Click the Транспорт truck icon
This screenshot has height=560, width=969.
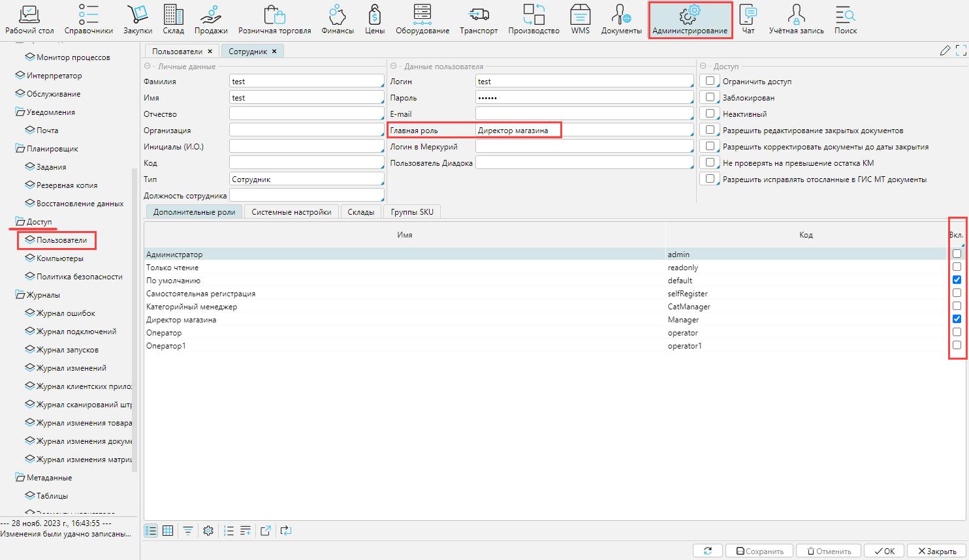pyautogui.click(x=479, y=20)
